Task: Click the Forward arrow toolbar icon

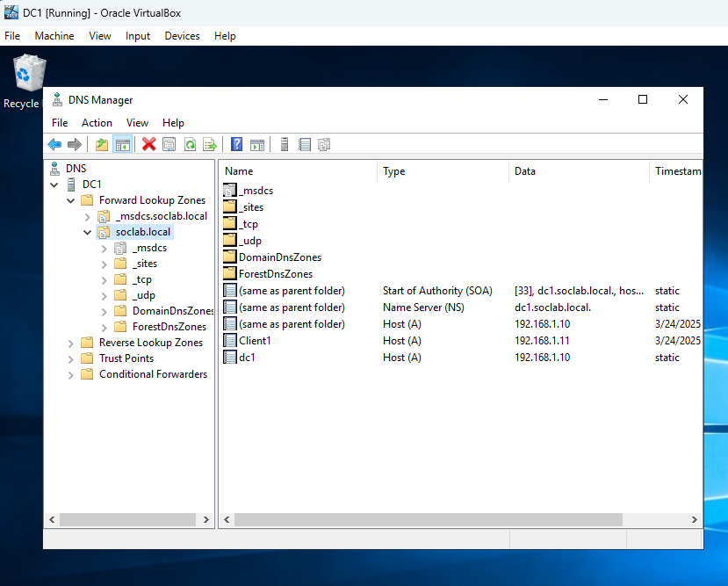Action: point(75,145)
